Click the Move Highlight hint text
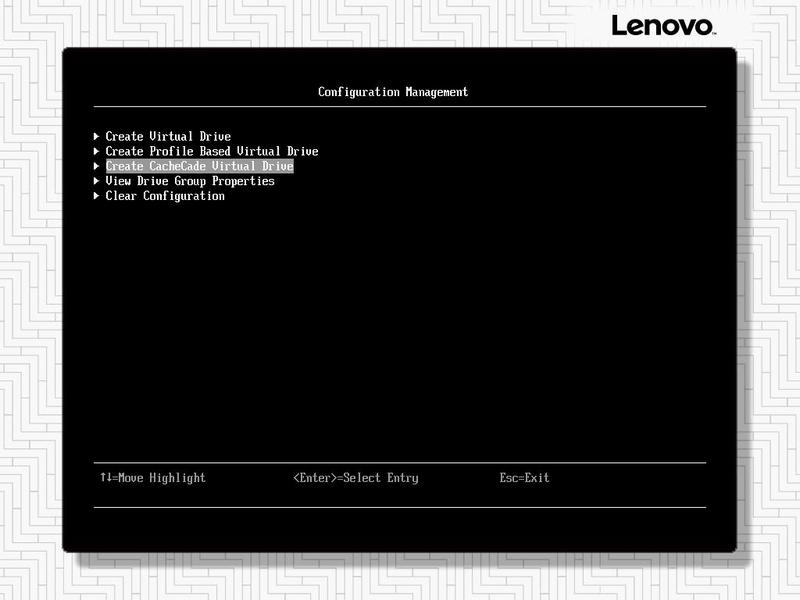The height and width of the screenshot is (600, 800). (x=161, y=478)
